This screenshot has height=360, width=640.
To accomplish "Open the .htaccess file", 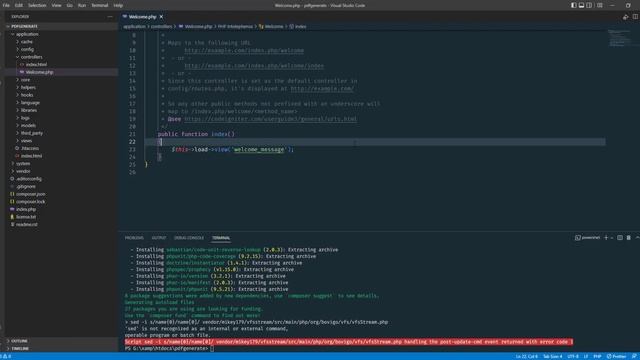I will (x=30, y=148).
